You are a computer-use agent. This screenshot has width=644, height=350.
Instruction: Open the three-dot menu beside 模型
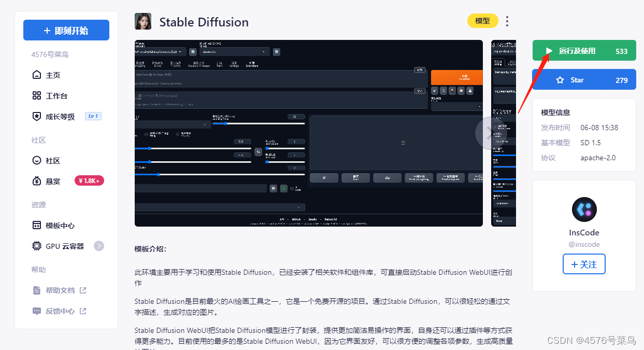pyautogui.click(x=507, y=21)
